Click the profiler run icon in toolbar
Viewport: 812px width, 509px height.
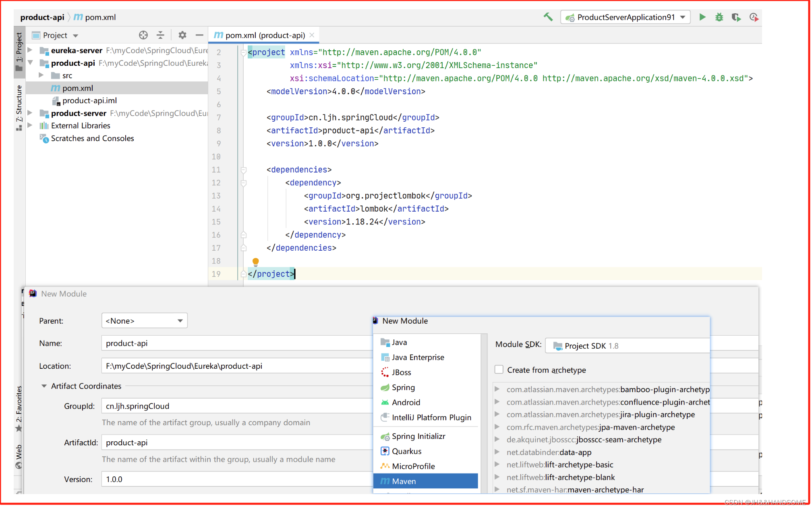pos(754,17)
